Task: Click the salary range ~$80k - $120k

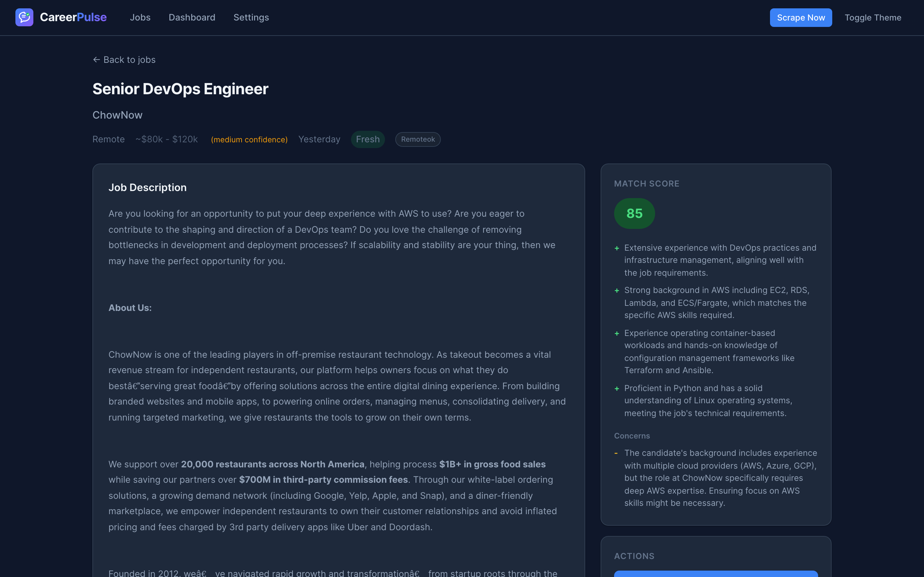Action: (166, 139)
